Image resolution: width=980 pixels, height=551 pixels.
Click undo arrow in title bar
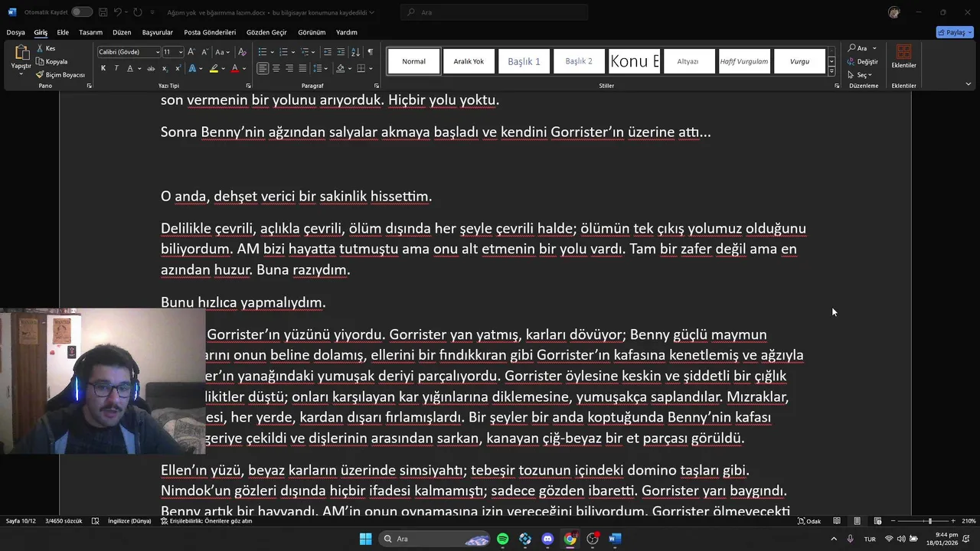(117, 12)
